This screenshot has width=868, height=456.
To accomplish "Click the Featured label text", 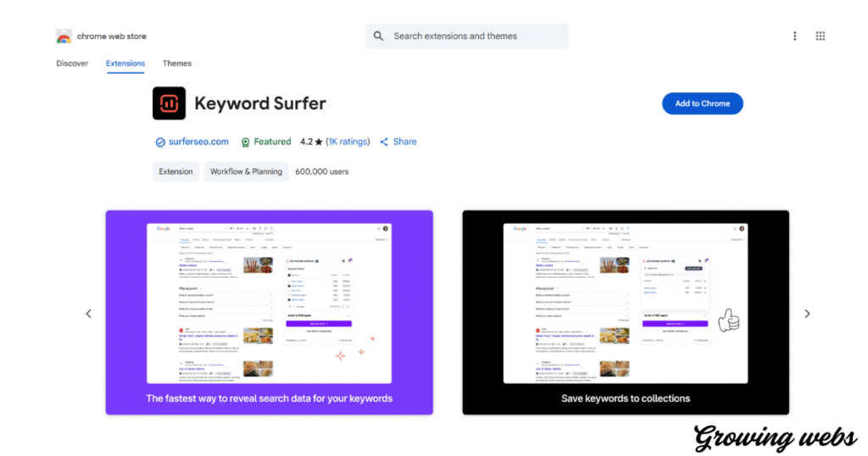I will 272,142.
